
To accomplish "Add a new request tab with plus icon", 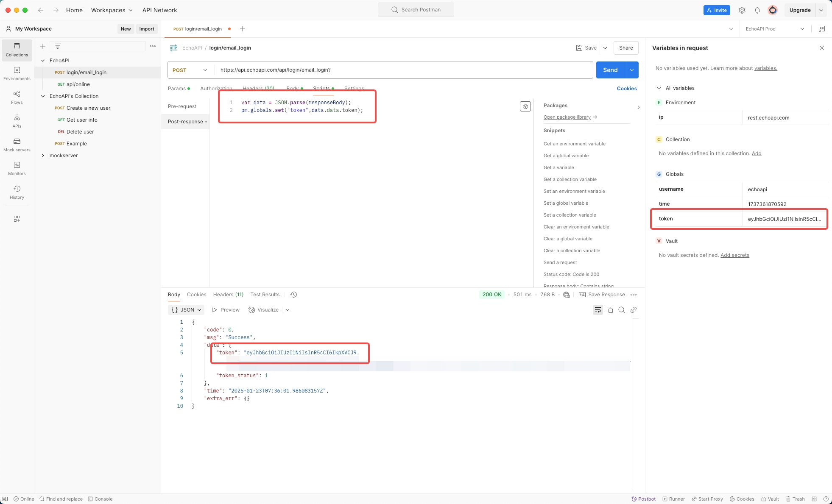I will [243, 29].
